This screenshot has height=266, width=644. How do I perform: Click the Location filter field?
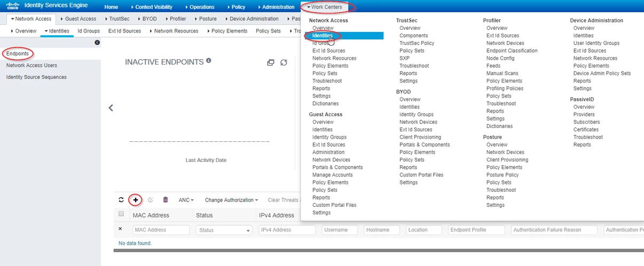point(424,230)
